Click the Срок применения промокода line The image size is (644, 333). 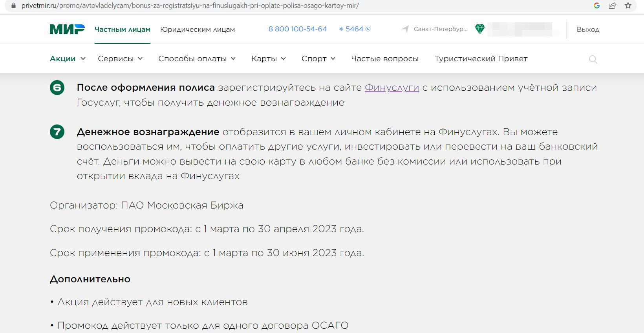pyautogui.click(x=207, y=253)
